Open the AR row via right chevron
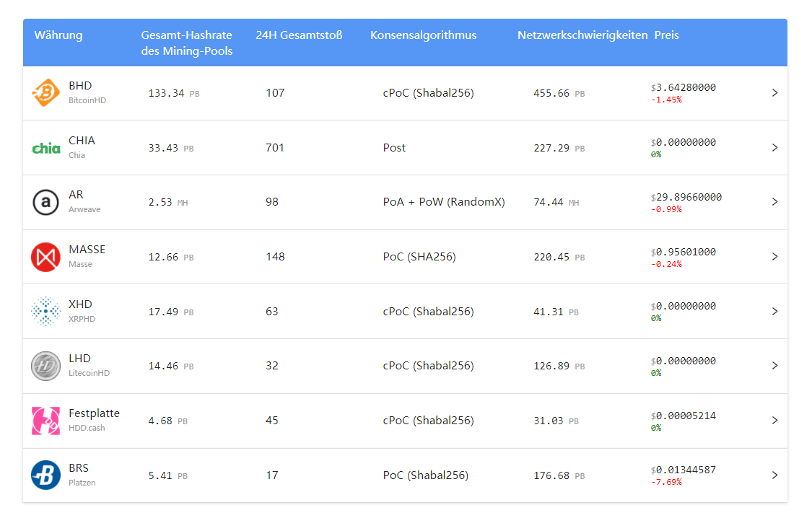Image resolution: width=812 pixels, height=518 pixels. click(x=774, y=202)
